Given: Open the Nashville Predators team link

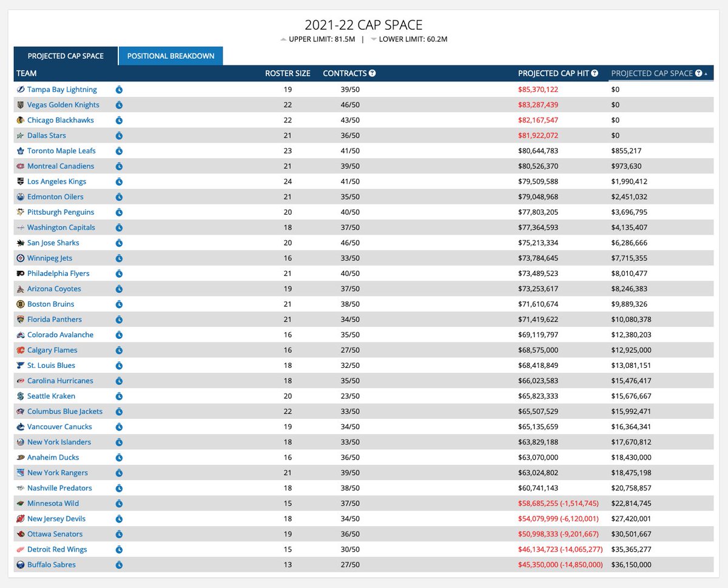Looking at the screenshot, I should [59, 489].
